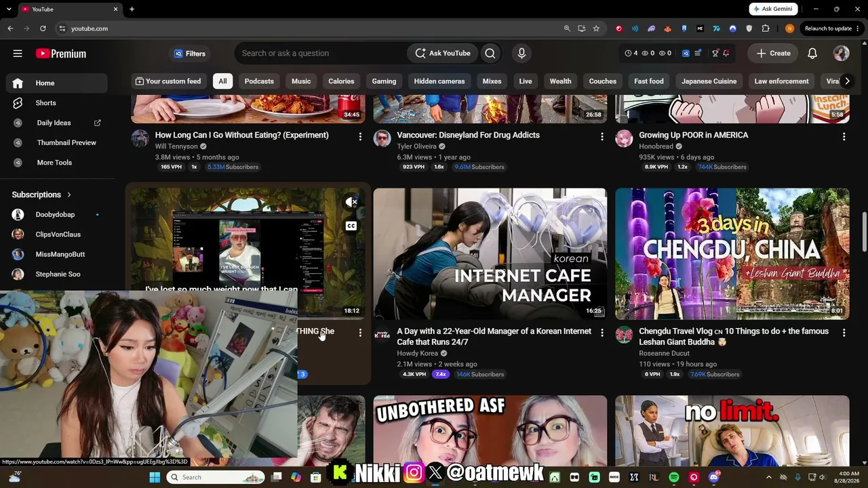Open the vidIQ list icon in header
This screenshot has width=868, height=488.
[698, 54]
